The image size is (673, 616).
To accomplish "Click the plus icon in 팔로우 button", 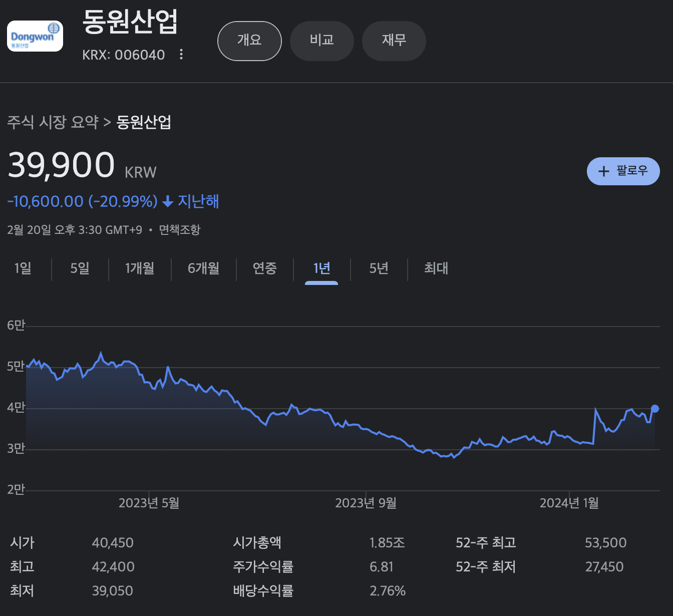I will (x=604, y=171).
